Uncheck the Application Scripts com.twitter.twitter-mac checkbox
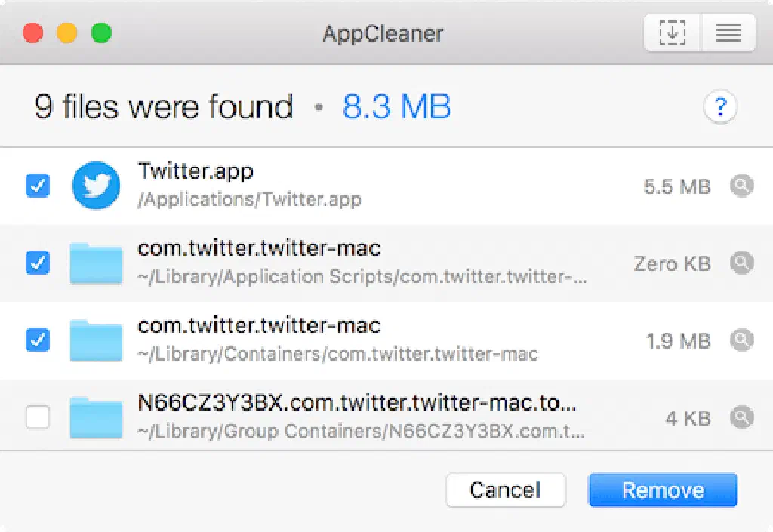Viewport: 773px width, 532px height. point(38,263)
